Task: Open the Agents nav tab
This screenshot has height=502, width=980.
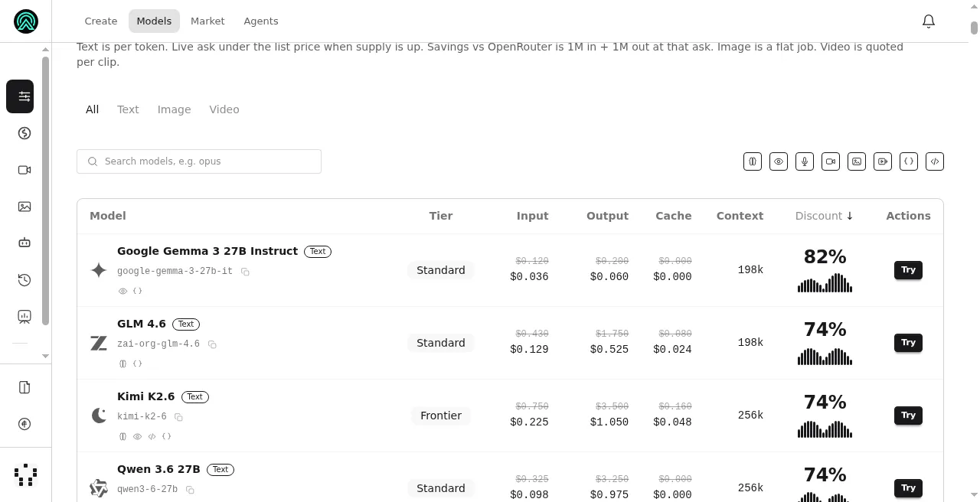Action: (261, 21)
